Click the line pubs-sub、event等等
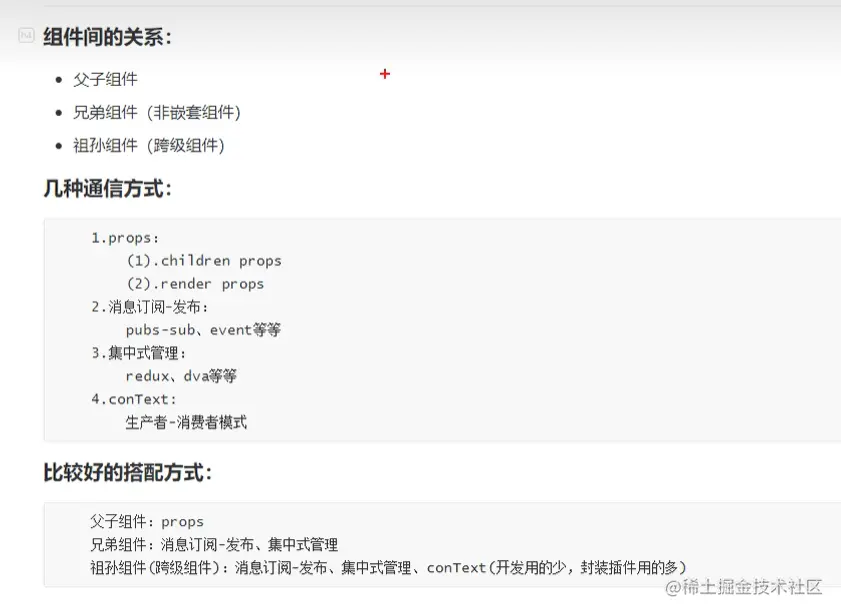The width and height of the screenshot is (841, 615). point(203,330)
